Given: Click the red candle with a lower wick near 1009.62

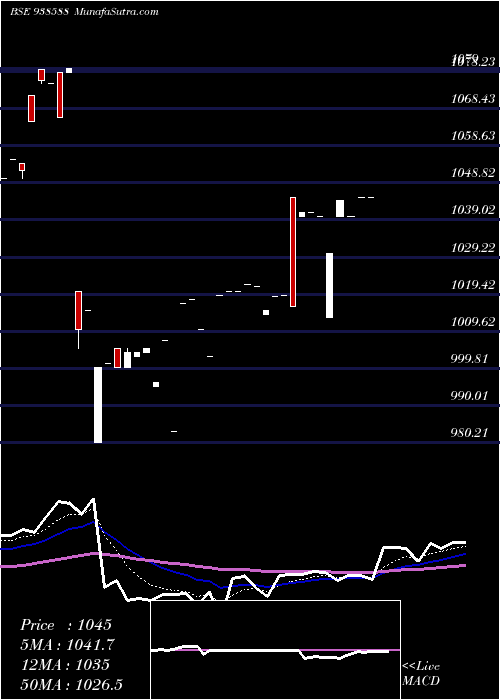Looking at the screenshot, I should pos(79,320).
